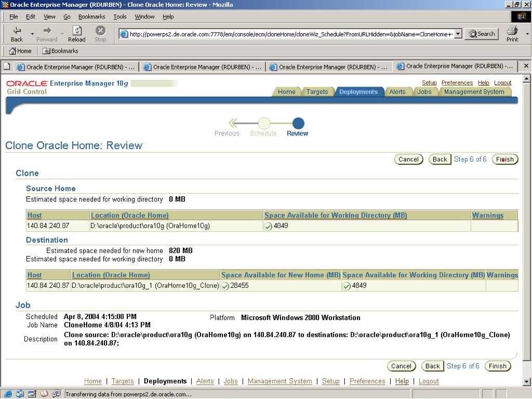
Task: Click the Management System link in the footer
Action: 280,381
